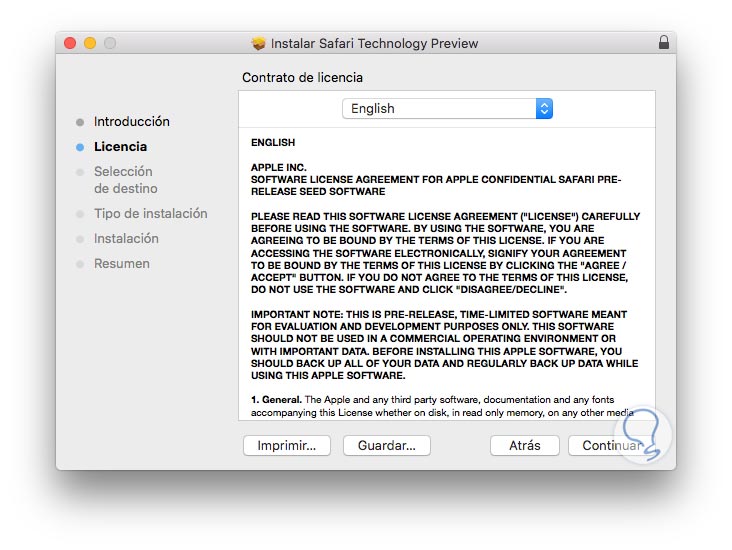The image size is (732, 550).
Task: Close the installer with the red button
Action: (x=70, y=43)
